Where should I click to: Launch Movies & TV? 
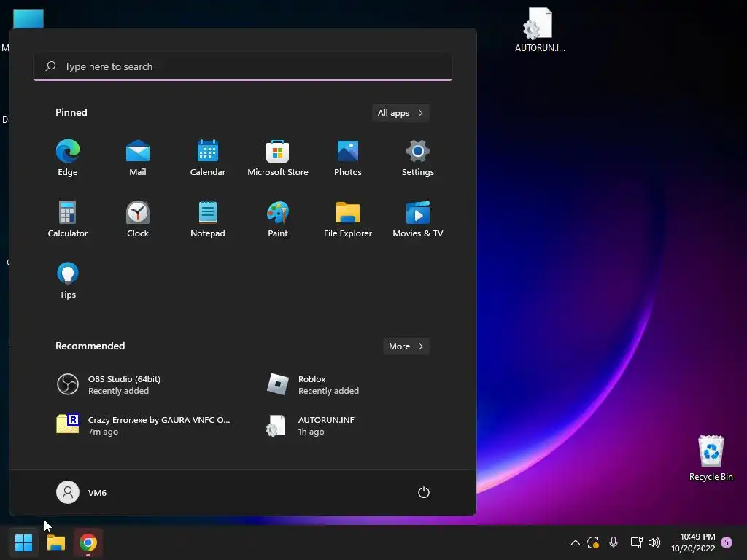pos(418,219)
